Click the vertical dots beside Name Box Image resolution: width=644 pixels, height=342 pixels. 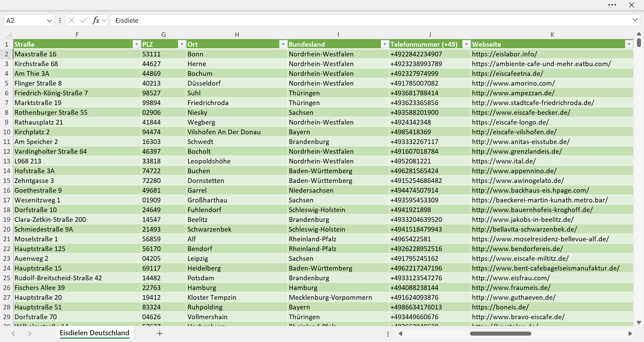[60, 20]
